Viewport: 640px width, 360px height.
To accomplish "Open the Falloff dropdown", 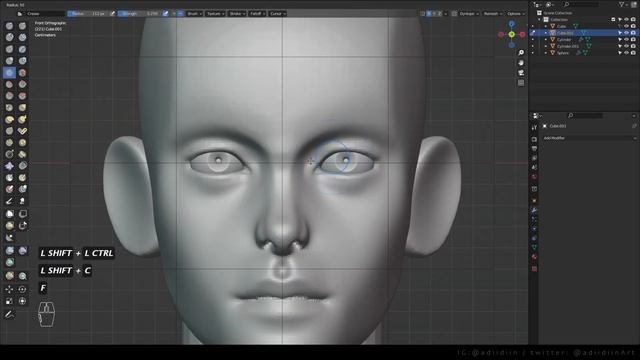I will [x=257, y=13].
